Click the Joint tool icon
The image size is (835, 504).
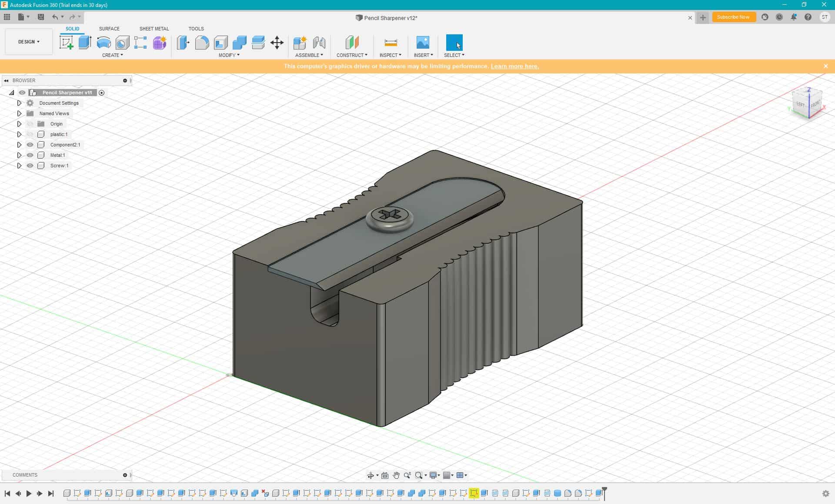[319, 43]
